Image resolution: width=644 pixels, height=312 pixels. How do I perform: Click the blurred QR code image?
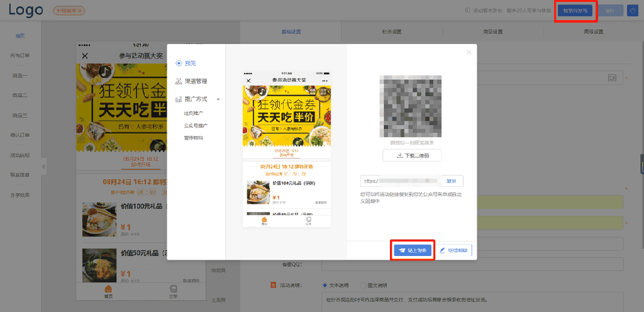(x=411, y=106)
